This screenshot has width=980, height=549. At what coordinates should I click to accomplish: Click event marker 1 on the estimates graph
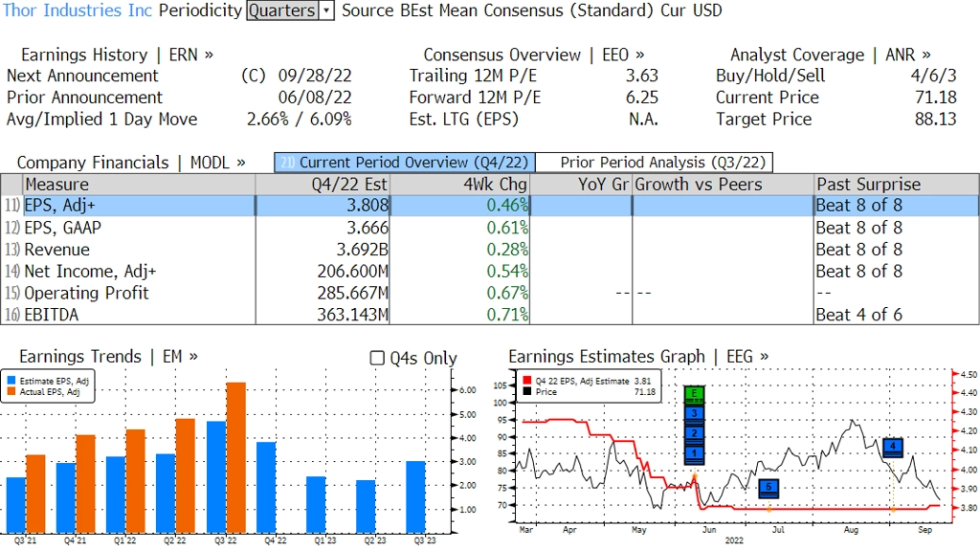click(x=695, y=454)
